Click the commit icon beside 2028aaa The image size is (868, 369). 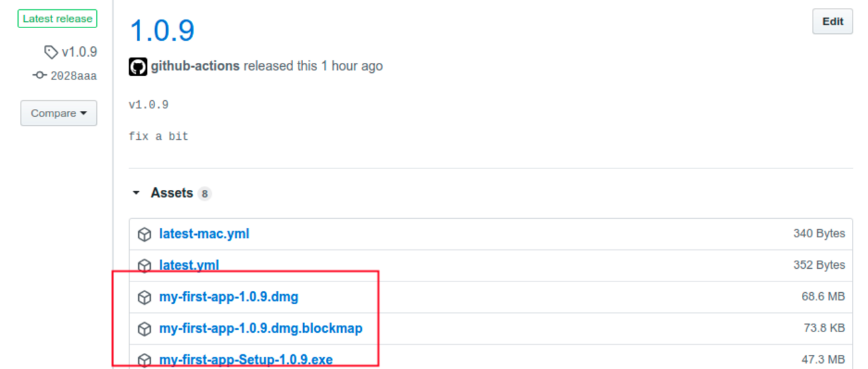(x=40, y=76)
